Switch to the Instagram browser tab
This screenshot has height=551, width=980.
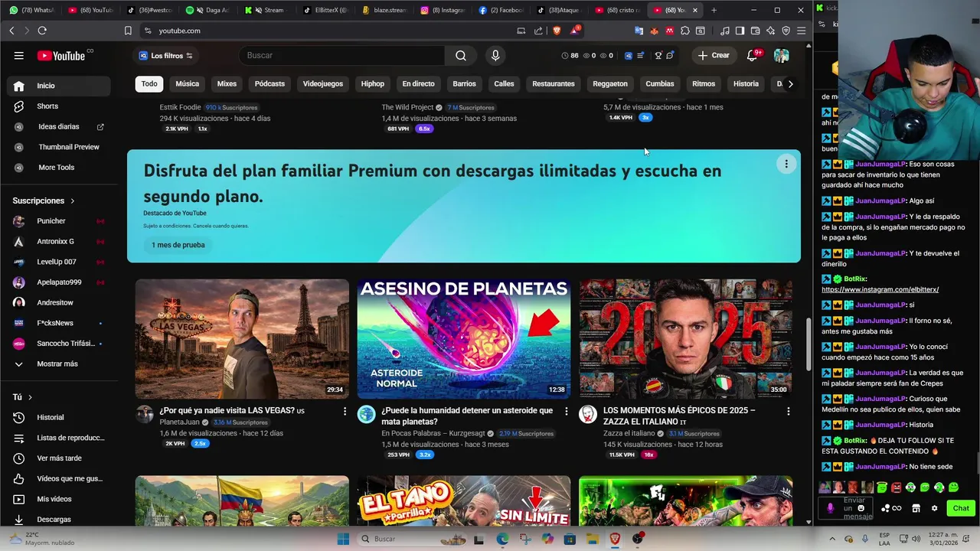coord(443,10)
